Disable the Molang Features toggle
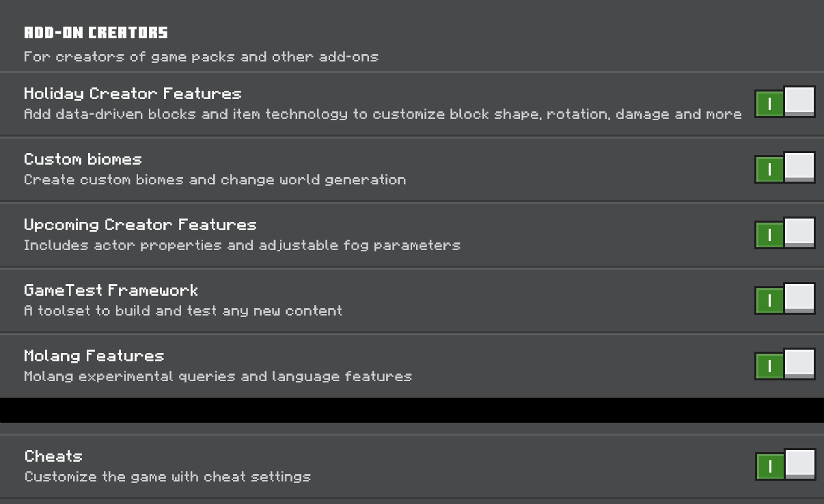824x504 pixels. pyautogui.click(x=784, y=365)
